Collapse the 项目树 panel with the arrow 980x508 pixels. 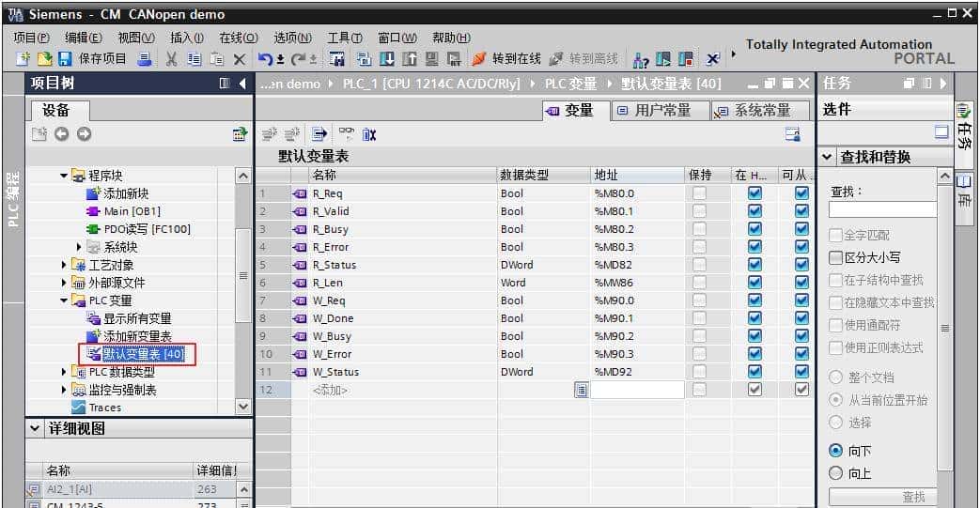242,84
